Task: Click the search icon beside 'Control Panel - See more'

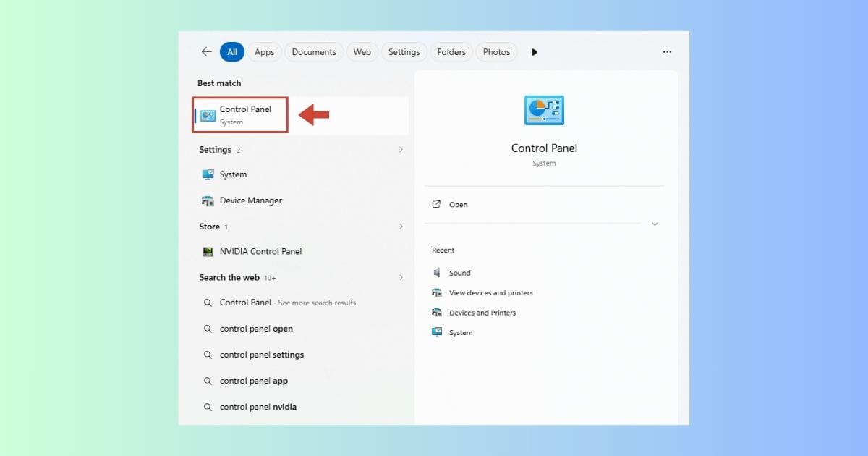Action: click(208, 303)
